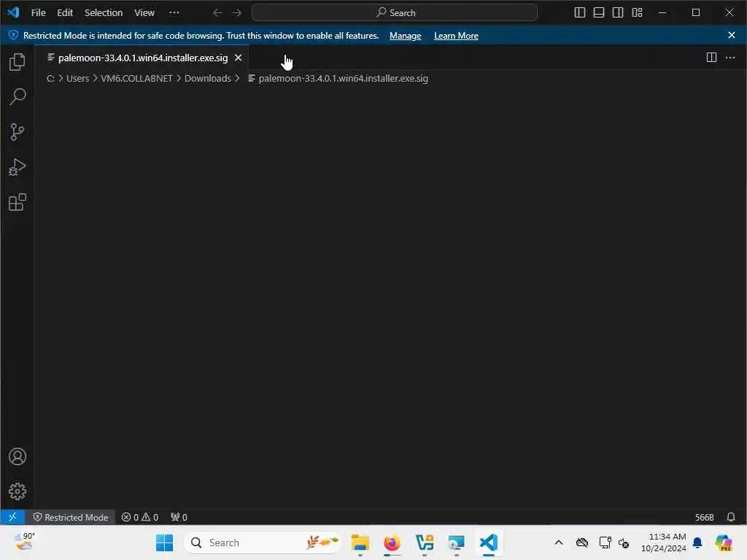The height and width of the screenshot is (560, 747).
Task: Open Firefox from the taskbar
Action: (392, 542)
